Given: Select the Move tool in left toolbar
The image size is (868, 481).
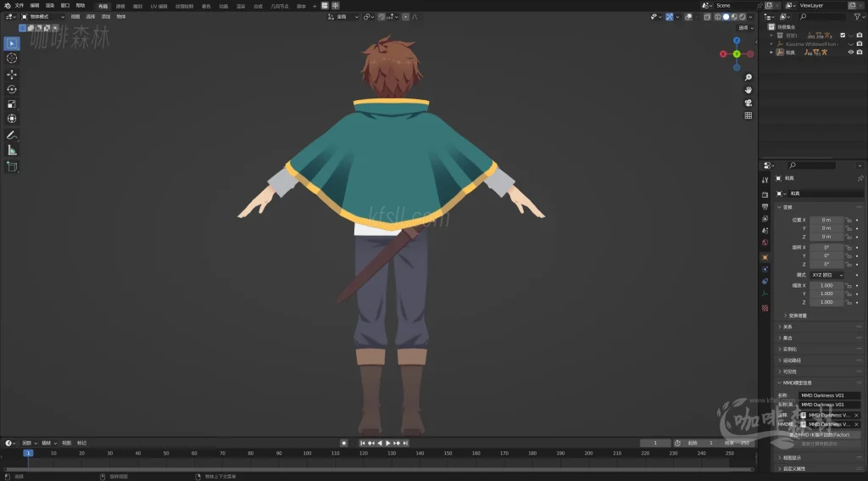Looking at the screenshot, I should pyautogui.click(x=12, y=74).
